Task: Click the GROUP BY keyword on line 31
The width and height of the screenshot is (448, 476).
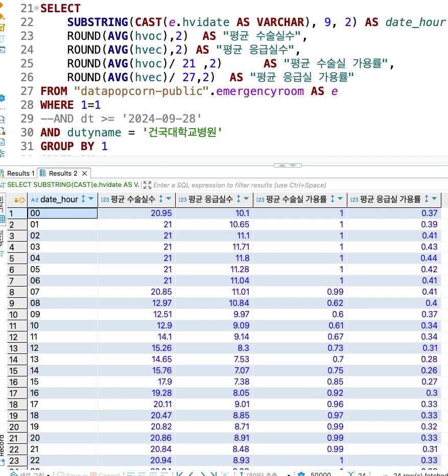Action: coord(67,146)
